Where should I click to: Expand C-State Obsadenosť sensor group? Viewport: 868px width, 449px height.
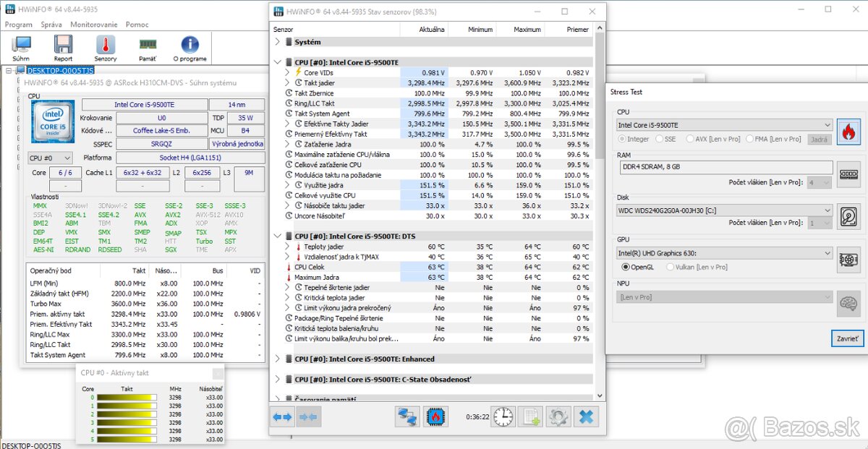pos(277,379)
